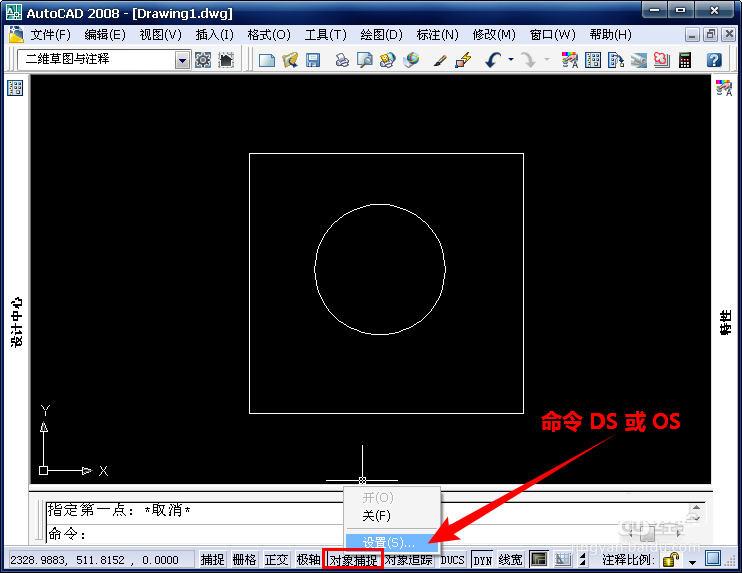The height and width of the screenshot is (573, 742).
Task: Click the 线宽 lineweight button
Action: (510, 560)
